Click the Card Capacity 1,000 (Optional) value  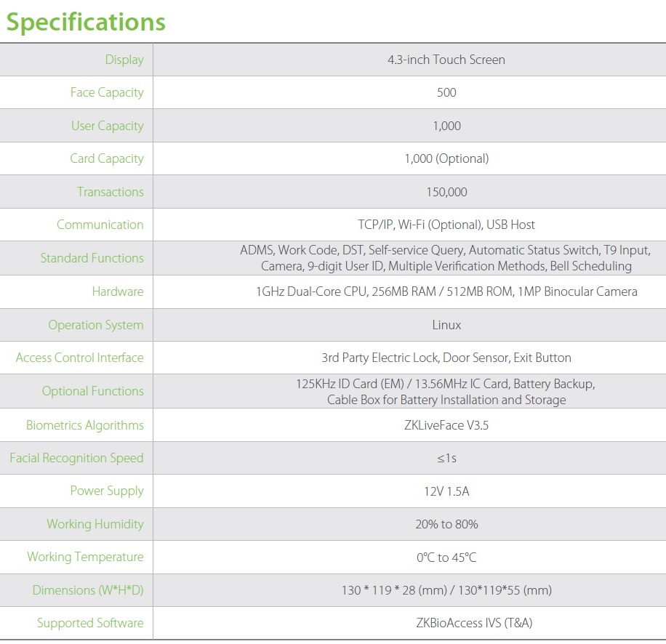(x=446, y=158)
